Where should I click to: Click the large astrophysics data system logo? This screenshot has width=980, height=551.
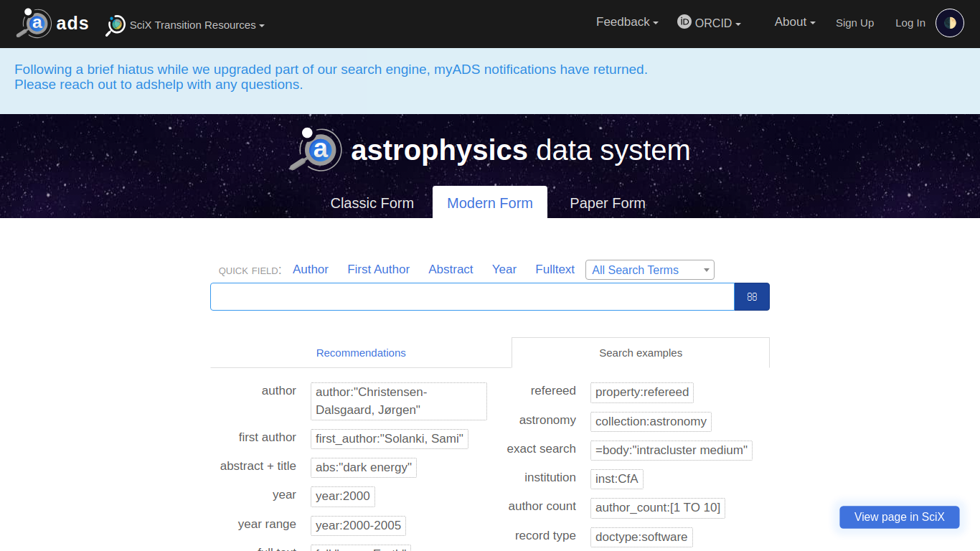[x=490, y=150]
